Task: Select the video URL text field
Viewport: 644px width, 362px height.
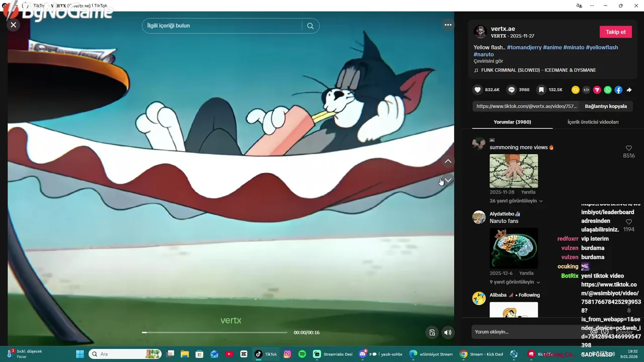Action: [x=526, y=106]
